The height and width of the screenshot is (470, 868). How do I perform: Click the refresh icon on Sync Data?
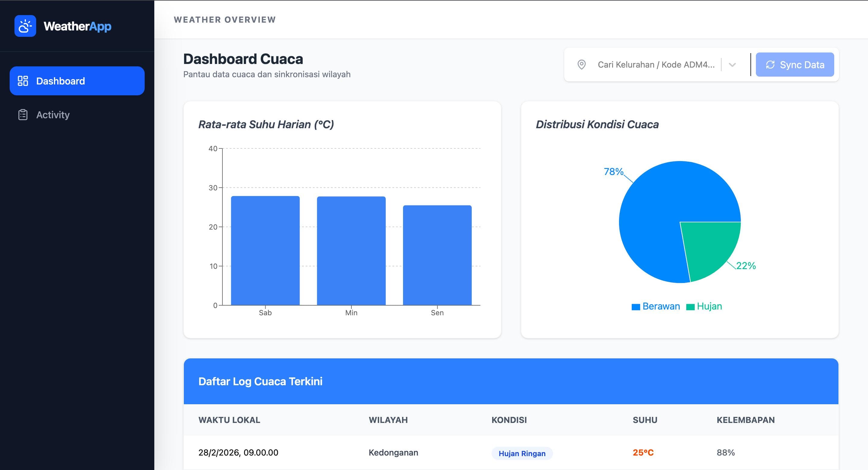click(x=770, y=64)
